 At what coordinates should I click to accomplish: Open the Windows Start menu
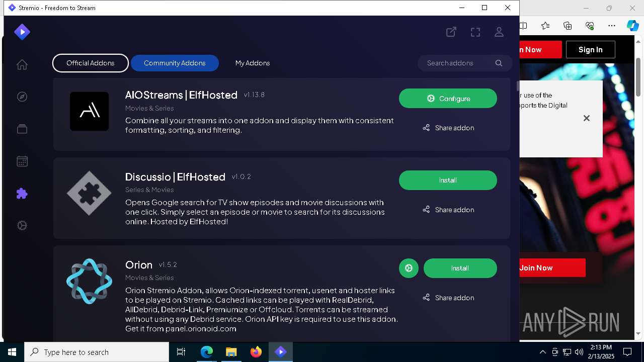[12, 352]
